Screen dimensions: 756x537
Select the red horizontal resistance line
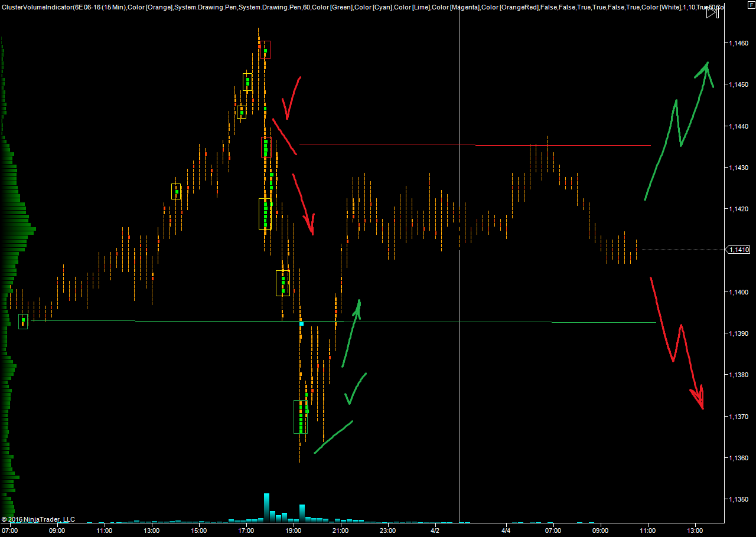coord(475,145)
